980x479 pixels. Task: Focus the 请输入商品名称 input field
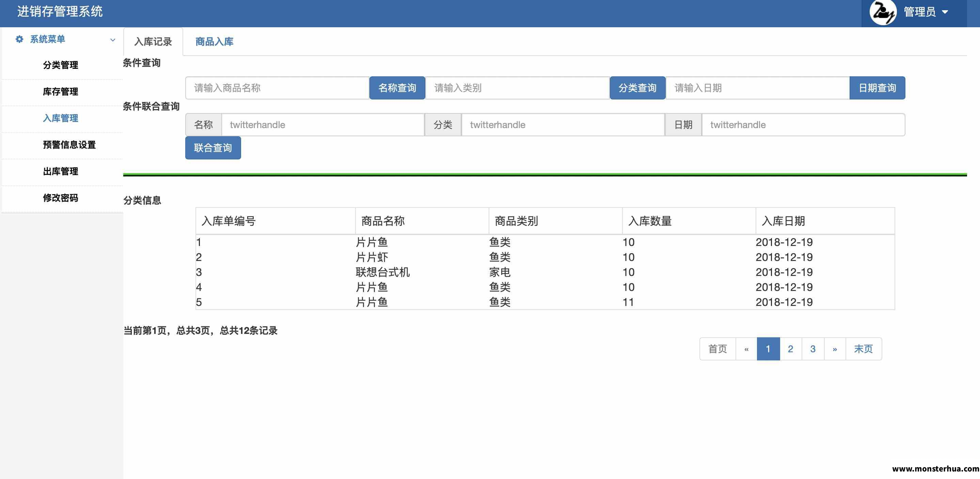[277, 88]
